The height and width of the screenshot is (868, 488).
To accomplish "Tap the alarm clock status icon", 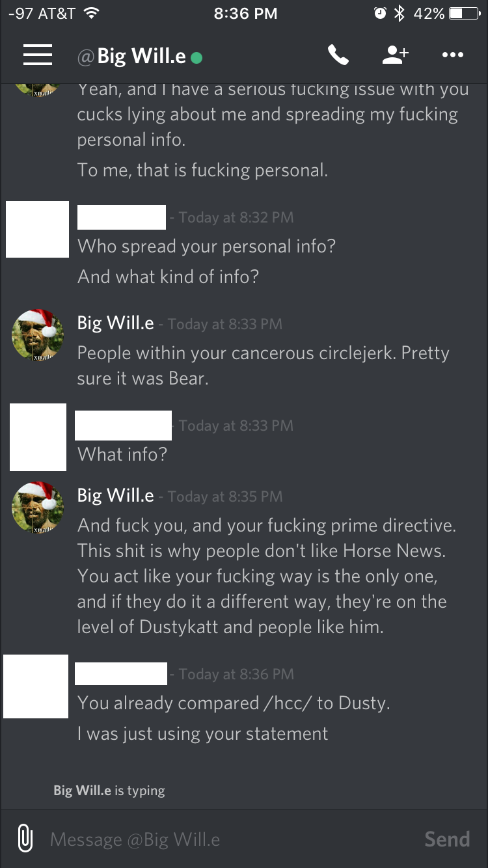I will tap(380, 13).
